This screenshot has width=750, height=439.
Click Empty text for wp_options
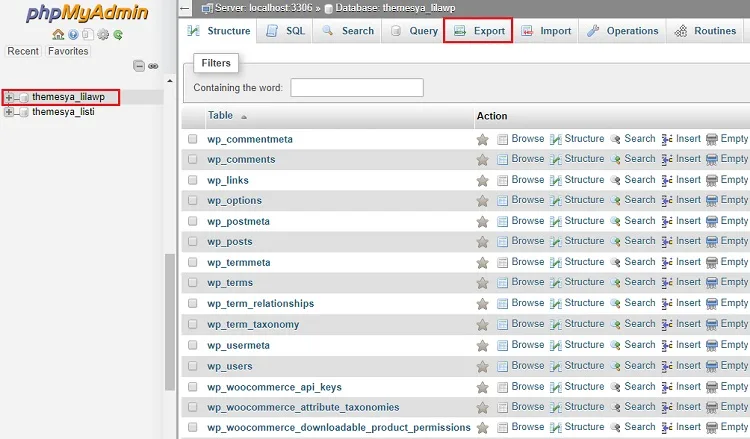coord(734,200)
